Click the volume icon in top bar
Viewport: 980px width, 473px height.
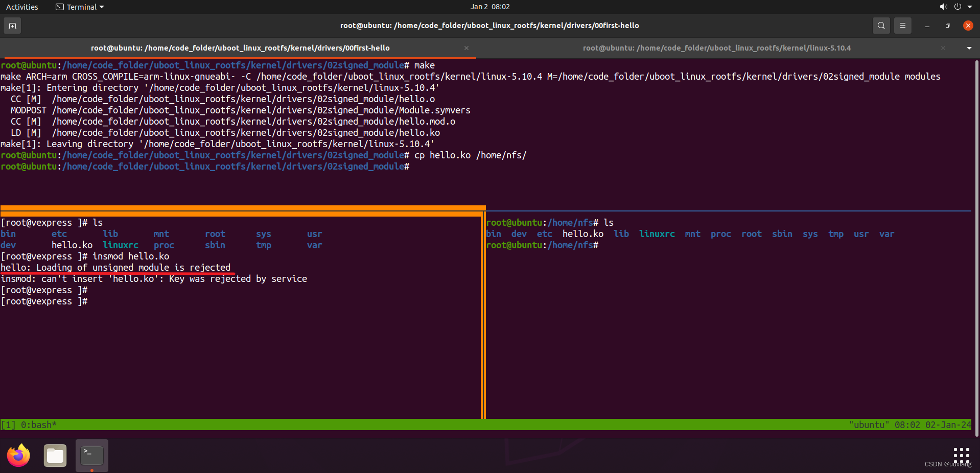pyautogui.click(x=943, y=7)
